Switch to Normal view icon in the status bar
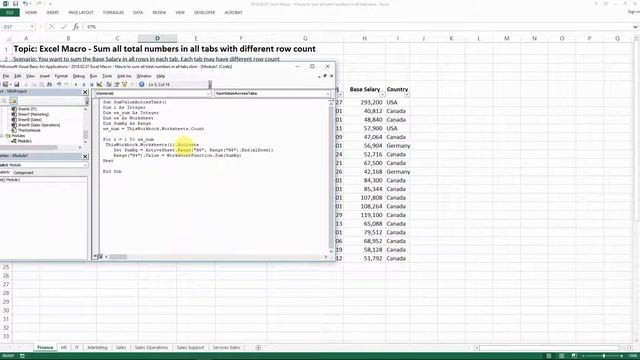Screen dimensions: 640x360 pos(549,356)
